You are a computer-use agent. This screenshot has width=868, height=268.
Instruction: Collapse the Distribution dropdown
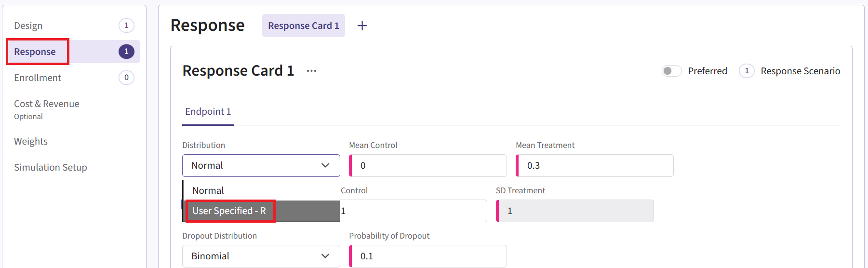pyautogui.click(x=325, y=165)
